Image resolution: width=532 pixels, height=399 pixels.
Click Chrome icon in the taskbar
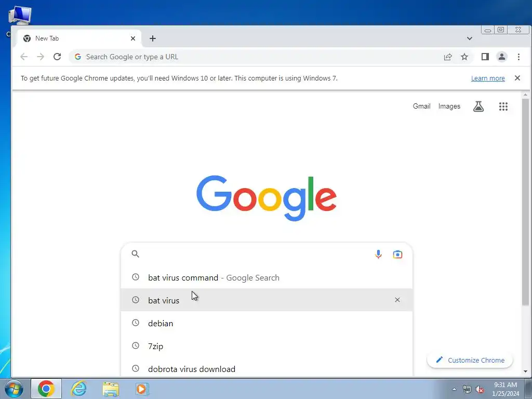point(46,389)
